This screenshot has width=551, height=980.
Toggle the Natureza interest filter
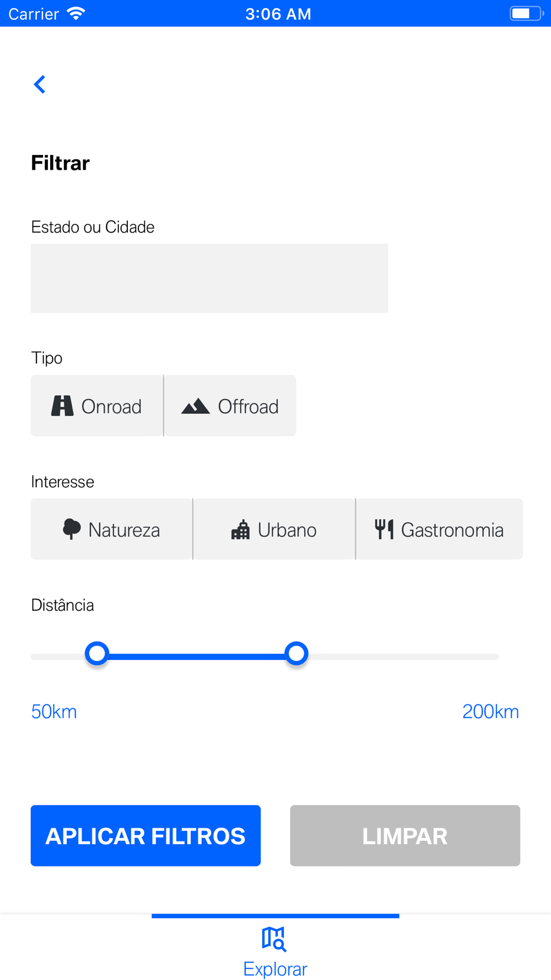[x=111, y=529]
